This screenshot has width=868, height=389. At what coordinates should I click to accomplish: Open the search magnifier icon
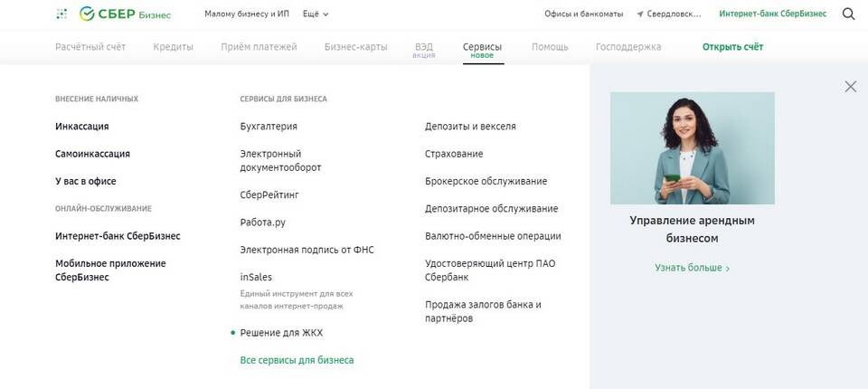tap(849, 14)
